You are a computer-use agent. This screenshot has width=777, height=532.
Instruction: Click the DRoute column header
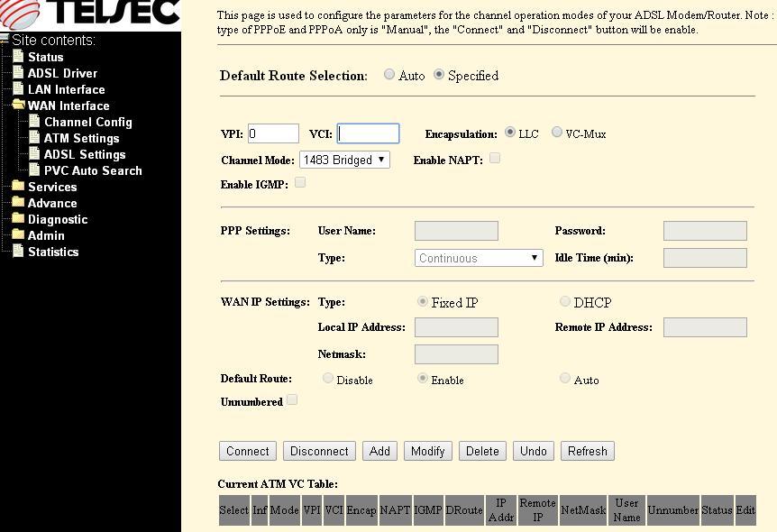(464, 510)
